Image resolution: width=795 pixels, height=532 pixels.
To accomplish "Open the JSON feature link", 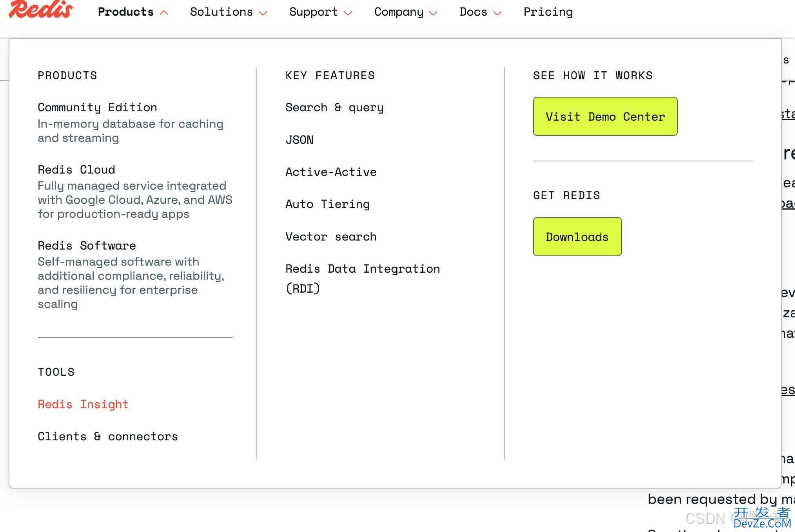I will click(x=299, y=140).
